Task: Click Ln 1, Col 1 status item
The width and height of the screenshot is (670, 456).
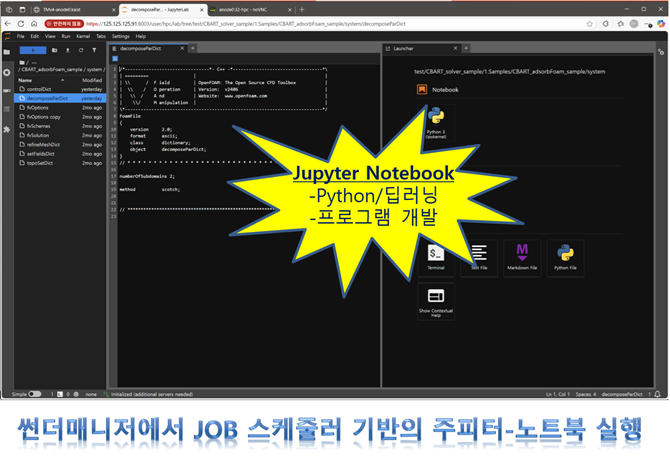Action: point(558,394)
